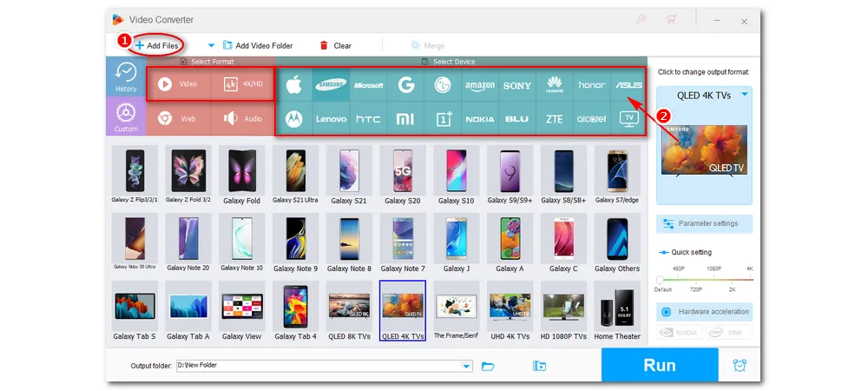Pick the OnePlus brand icon
This screenshot has width=868, height=391.
click(x=443, y=118)
